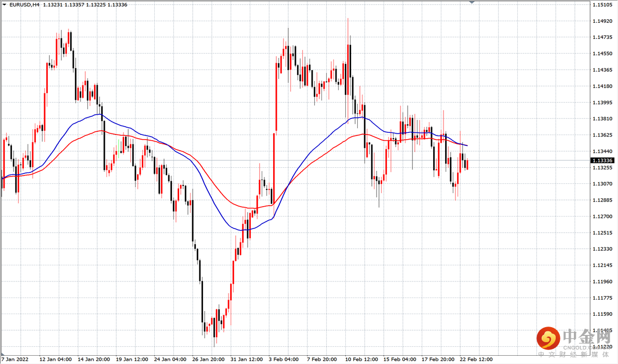
Task: Click the 19 Jan 12:00 time axis label
Action: pos(132,359)
